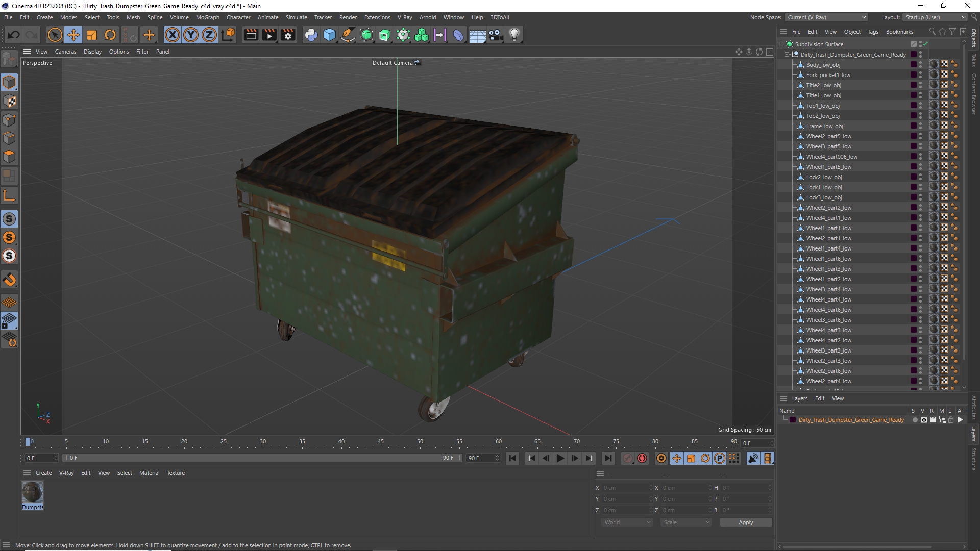Select the Rotate tool
Viewport: 980px width, 551px height.
point(110,35)
